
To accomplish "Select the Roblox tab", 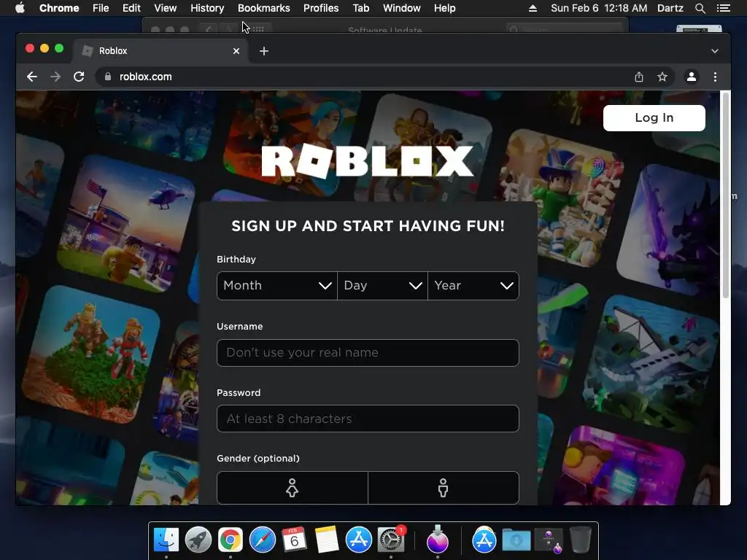I will tap(160, 51).
